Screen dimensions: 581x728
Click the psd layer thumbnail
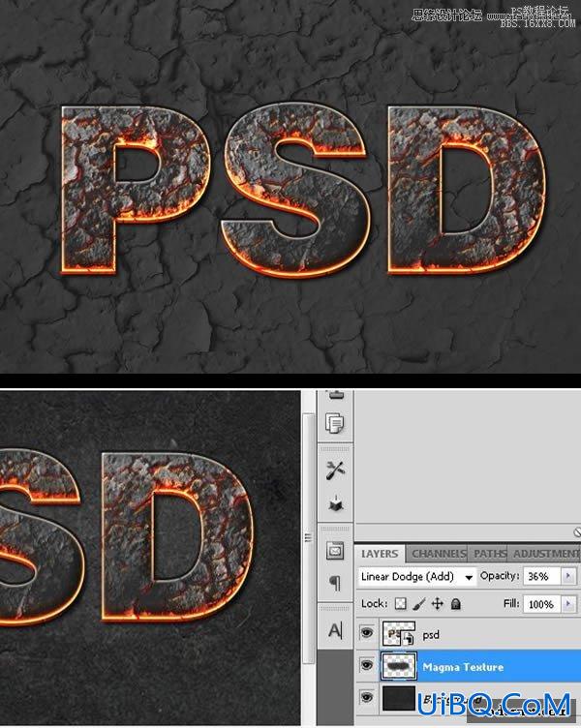point(399,634)
